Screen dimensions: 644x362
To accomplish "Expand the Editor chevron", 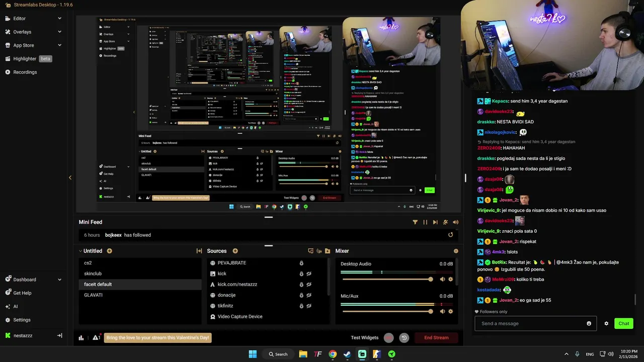I will point(59,19).
